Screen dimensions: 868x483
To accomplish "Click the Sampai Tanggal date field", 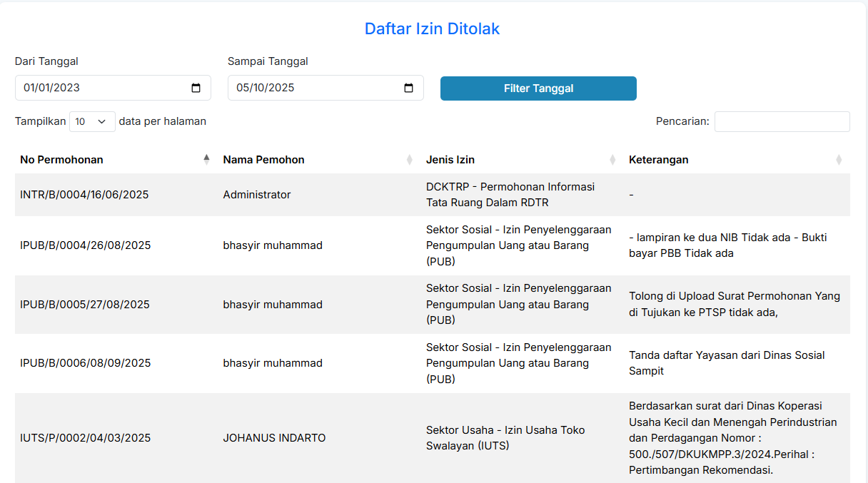I will click(x=314, y=88).
